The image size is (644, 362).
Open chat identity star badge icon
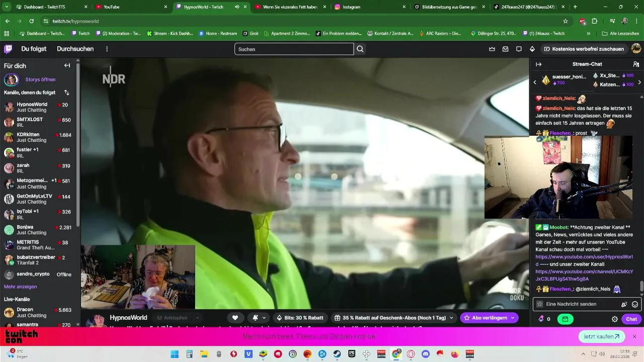click(x=540, y=304)
